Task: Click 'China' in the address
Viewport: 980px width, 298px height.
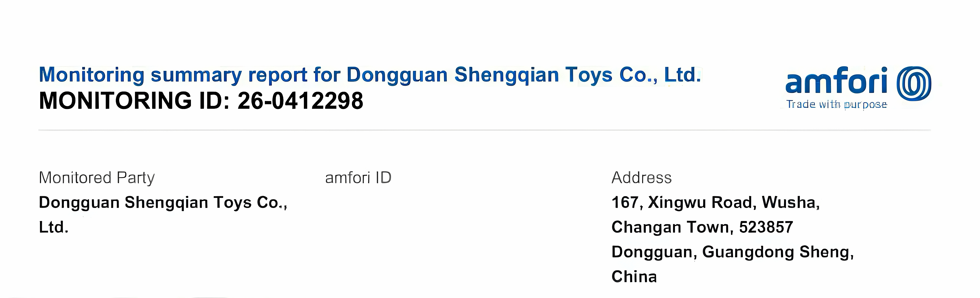Action: click(x=634, y=277)
